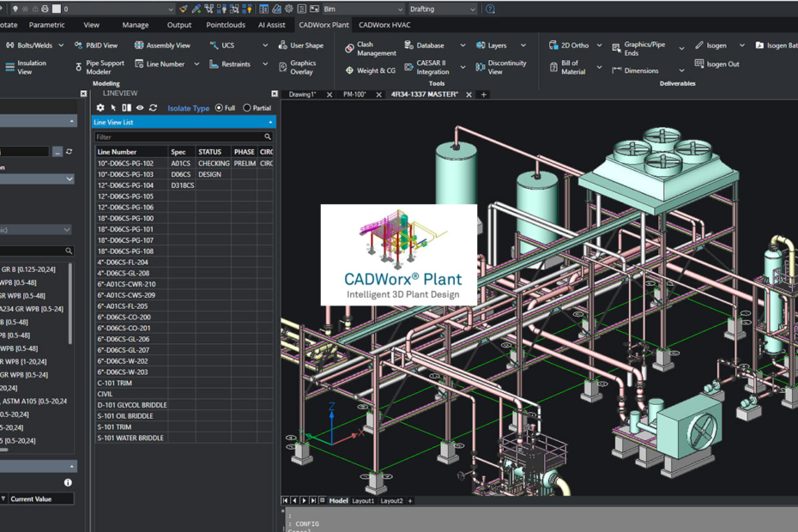
Task: Expand the 2D Ortho dropdown arrow
Action: pyautogui.click(x=599, y=45)
